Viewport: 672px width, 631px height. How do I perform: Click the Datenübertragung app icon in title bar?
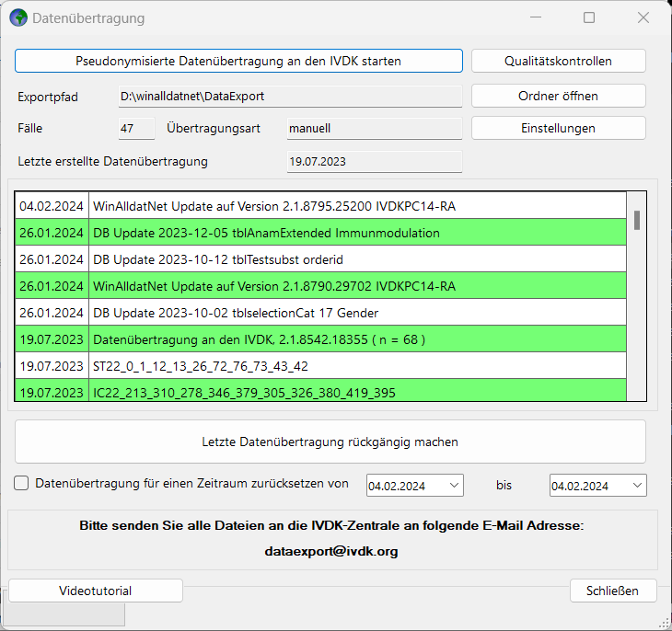click(17, 17)
